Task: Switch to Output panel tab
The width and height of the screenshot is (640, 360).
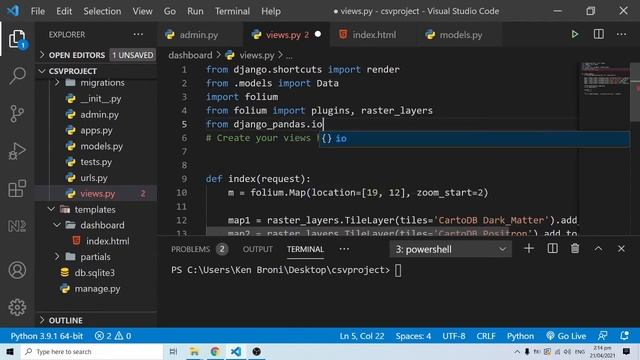Action: pos(257,249)
